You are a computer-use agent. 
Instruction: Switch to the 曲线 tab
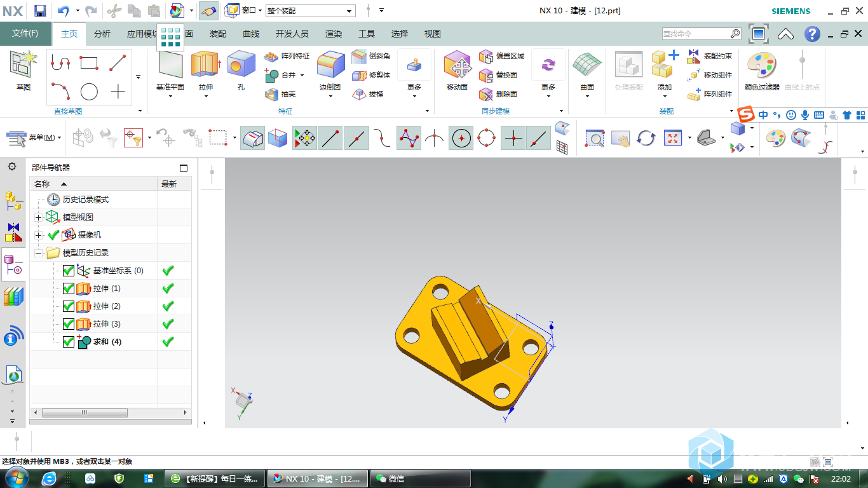click(251, 34)
